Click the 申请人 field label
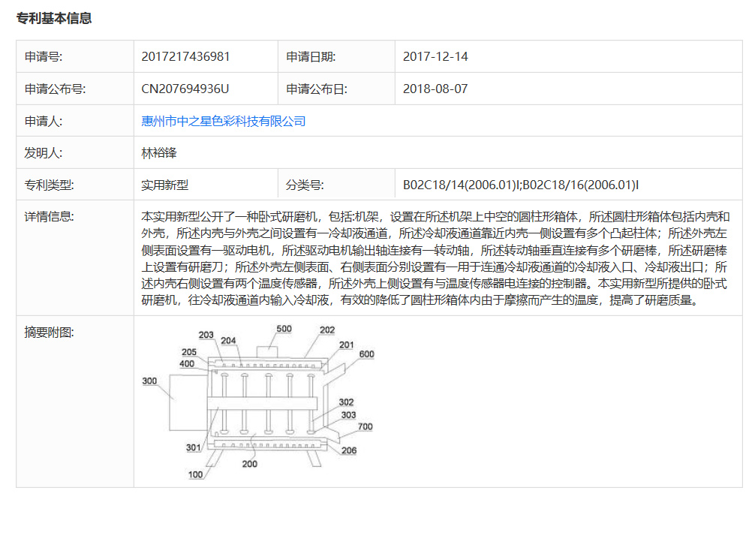Screen dimensions: 752x560 coord(44,122)
